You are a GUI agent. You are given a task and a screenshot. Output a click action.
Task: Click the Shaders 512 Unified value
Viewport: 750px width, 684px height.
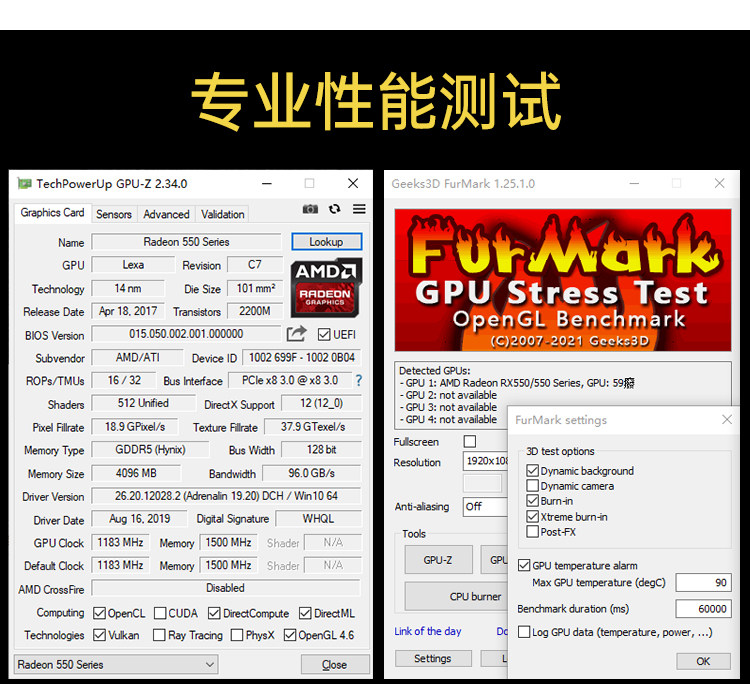[x=143, y=403]
